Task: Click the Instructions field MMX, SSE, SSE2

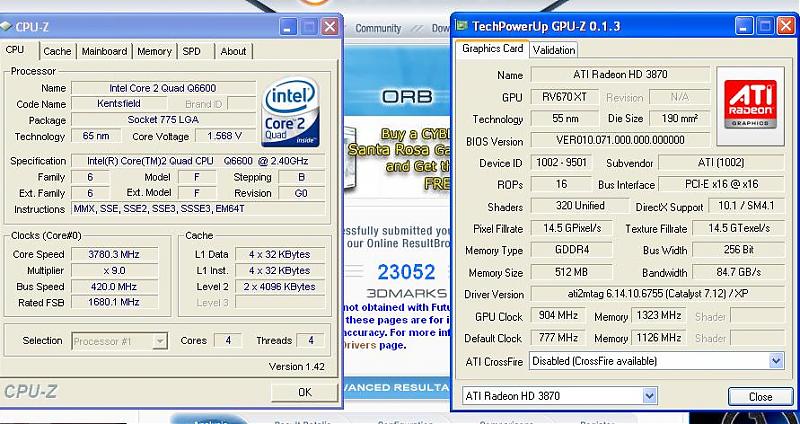Action: pyautogui.click(x=198, y=209)
